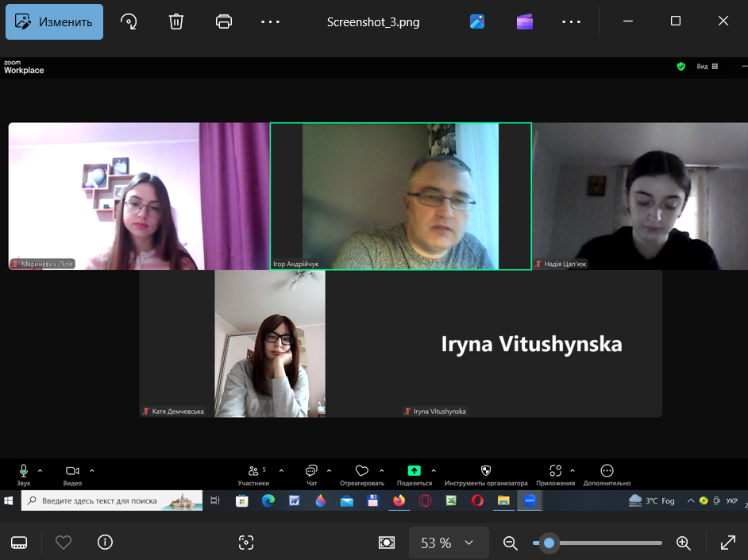Click Чат in the Zoom toolbar
Image resolution: width=748 pixels, height=560 pixels.
tap(311, 474)
